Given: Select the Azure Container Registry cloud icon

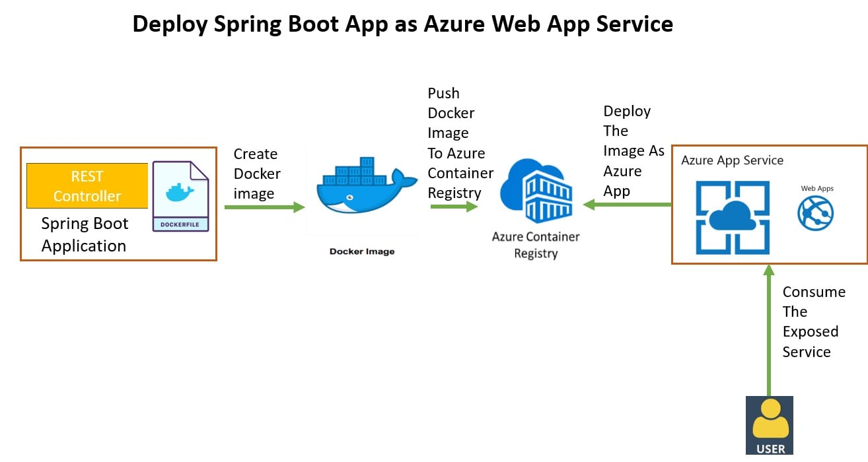Looking at the screenshot, I should point(535,192).
